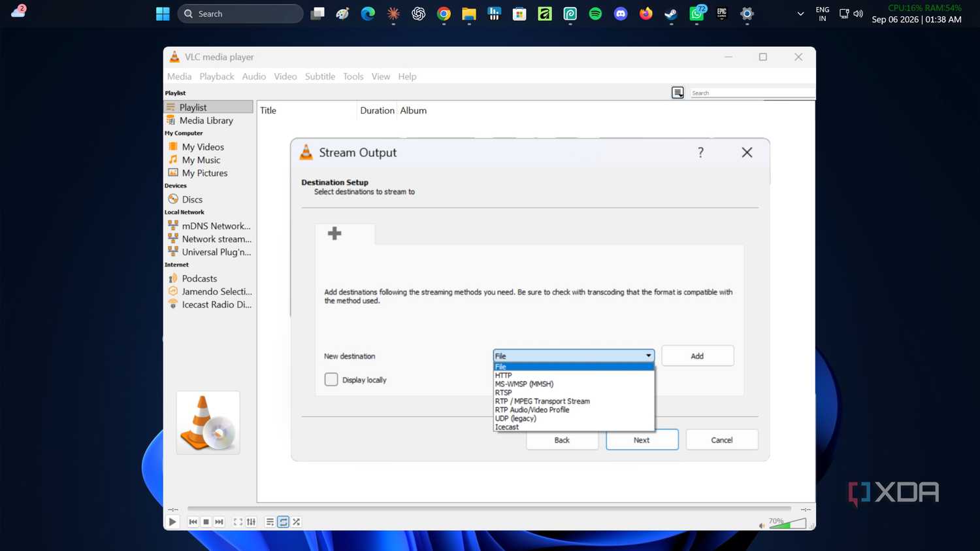Viewport: 980px width, 551px height.
Task: Choose RTP / MPEG Transport Stream
Action: coord(574,401)
